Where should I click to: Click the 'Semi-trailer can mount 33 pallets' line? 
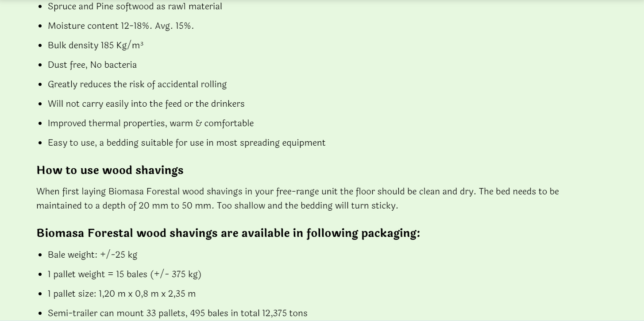[x=177, y=313]
